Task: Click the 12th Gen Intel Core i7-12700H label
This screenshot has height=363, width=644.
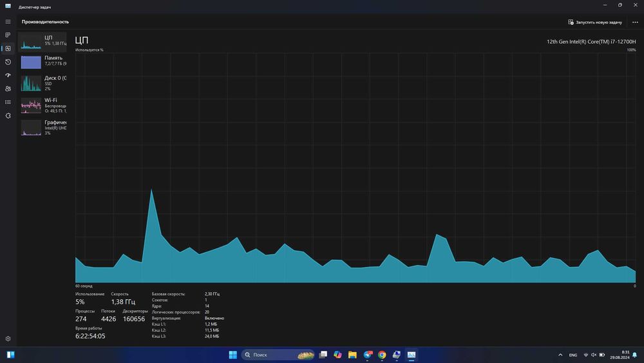Action: point(591,41)
